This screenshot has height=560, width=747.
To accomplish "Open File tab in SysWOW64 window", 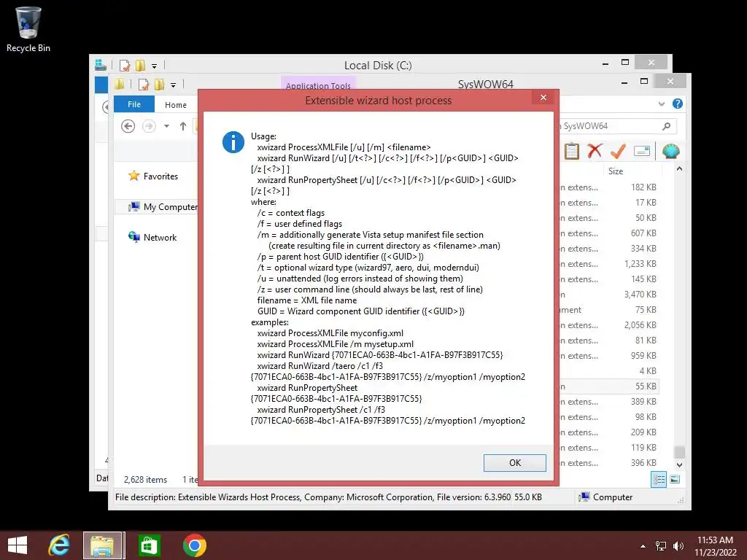I will point(134,104).
